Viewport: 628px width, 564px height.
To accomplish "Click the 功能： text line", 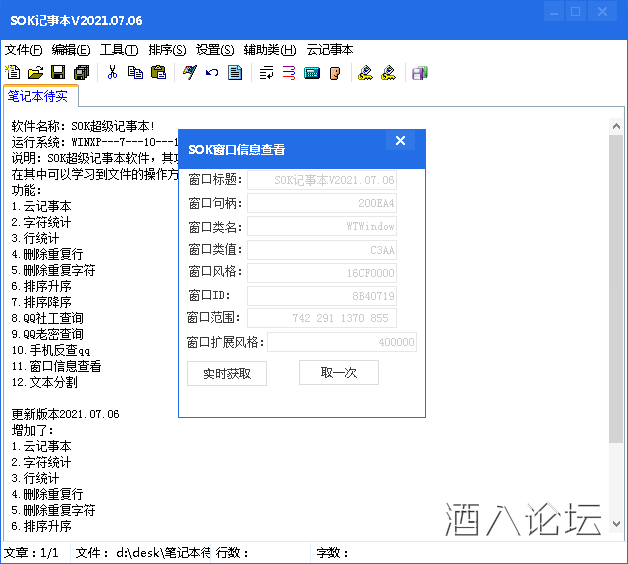I will 26,190.
